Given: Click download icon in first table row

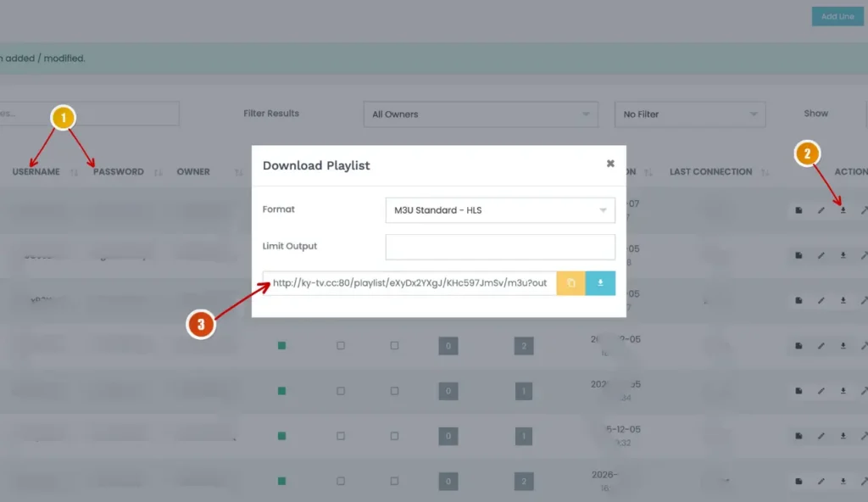Looking at the screenshot, I should tap(843, 210).
